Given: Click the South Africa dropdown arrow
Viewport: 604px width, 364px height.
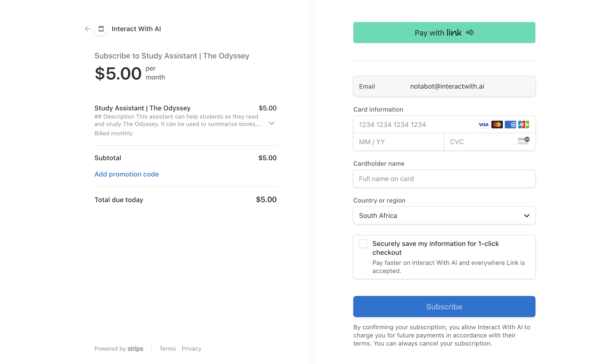Looking at the screenshot, I should pyautogui.click(x=527, y=216).
